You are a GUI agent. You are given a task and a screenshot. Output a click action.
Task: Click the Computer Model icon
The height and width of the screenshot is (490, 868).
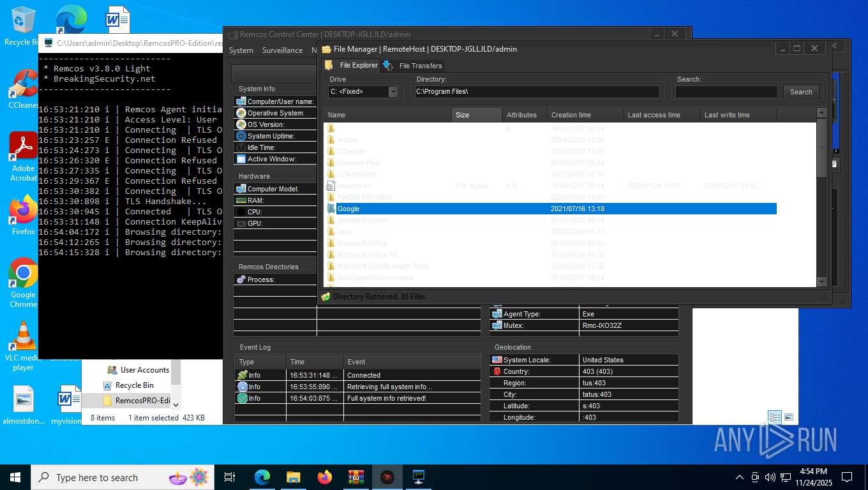coord(241,189)
